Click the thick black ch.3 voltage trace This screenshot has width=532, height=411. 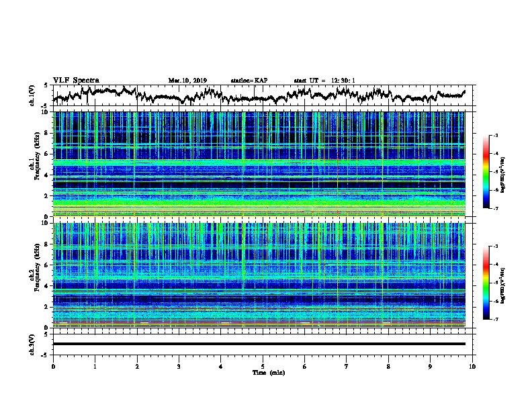tap(259, 344)
